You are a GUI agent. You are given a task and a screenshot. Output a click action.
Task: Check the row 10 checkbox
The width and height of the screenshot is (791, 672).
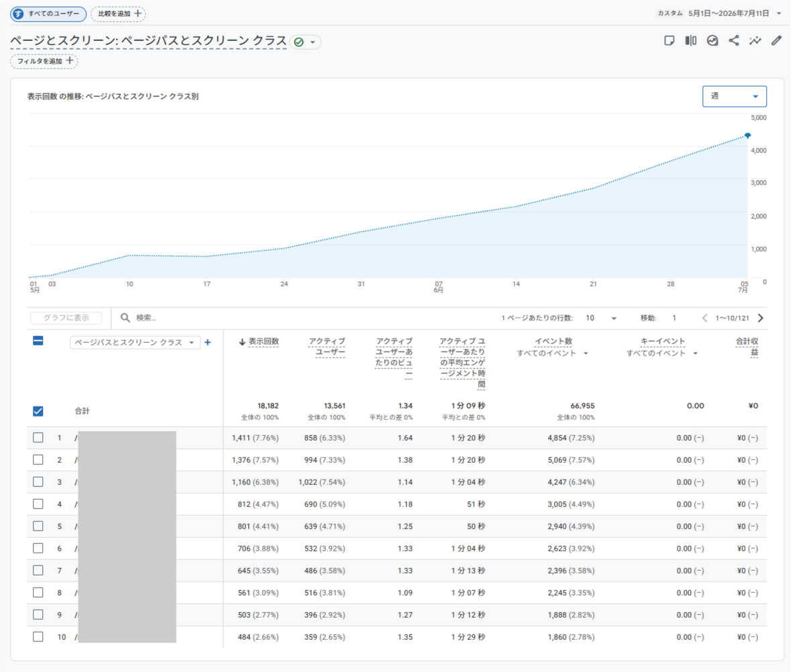pyautogui.click(x=38, y=636)
